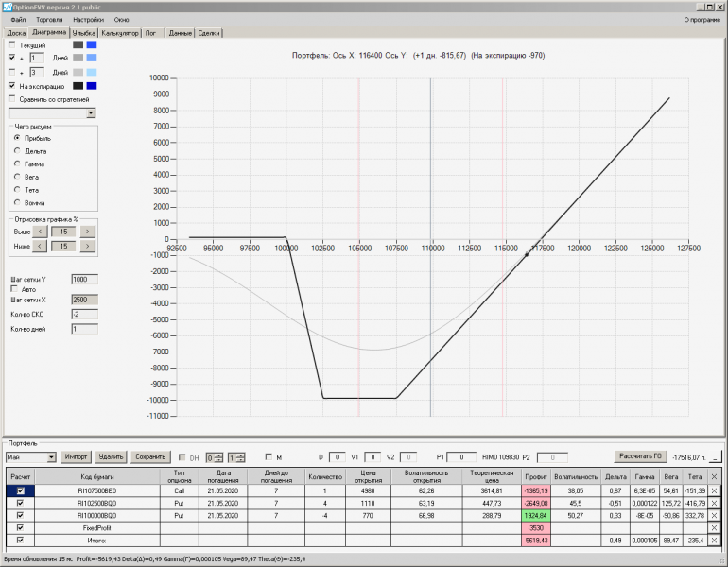The height and width of the screenshot is (567, 728).
Task: Uncheck the На экспирацию checkbox
Action: click(12, 86)
